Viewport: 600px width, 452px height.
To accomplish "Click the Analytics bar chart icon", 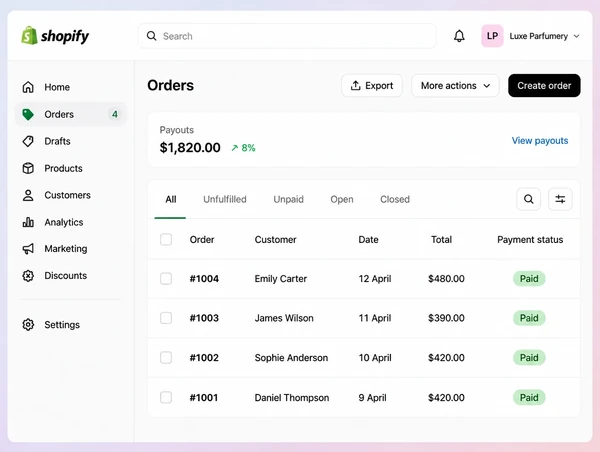I will [28, 222].
